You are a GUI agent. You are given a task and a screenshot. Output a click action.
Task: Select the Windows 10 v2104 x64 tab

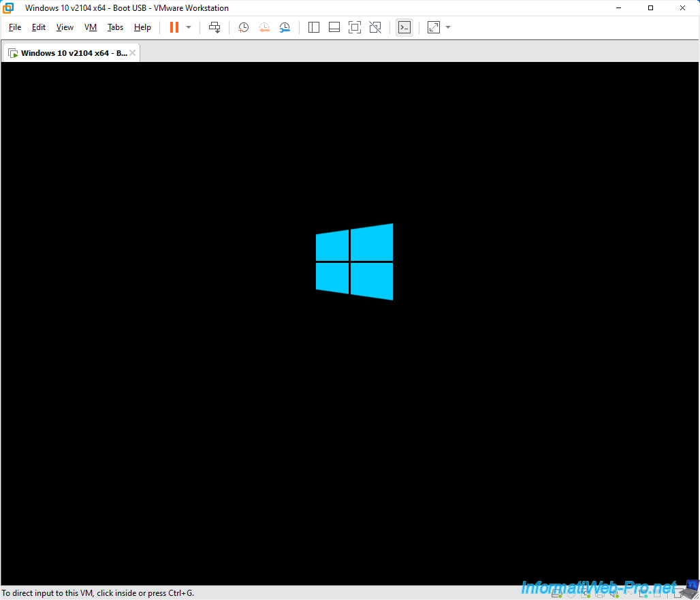[x=68, y=53]
